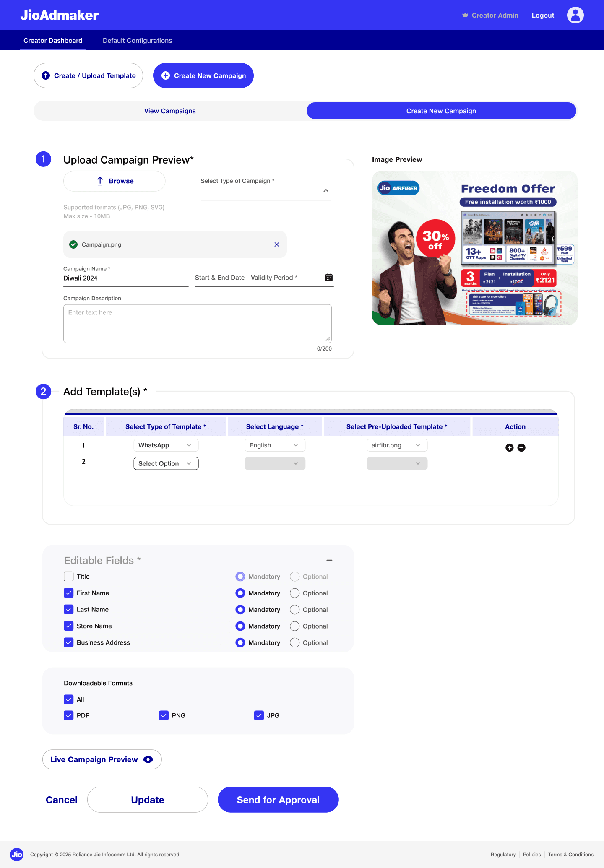604x868 pixels.
Task: Set Store Name to Optional
Action: [x=295, y=626]
